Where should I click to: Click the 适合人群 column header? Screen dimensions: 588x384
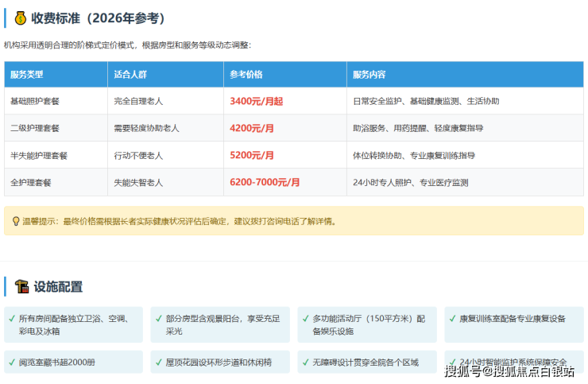pyautogui.click(x=130, y=75)
